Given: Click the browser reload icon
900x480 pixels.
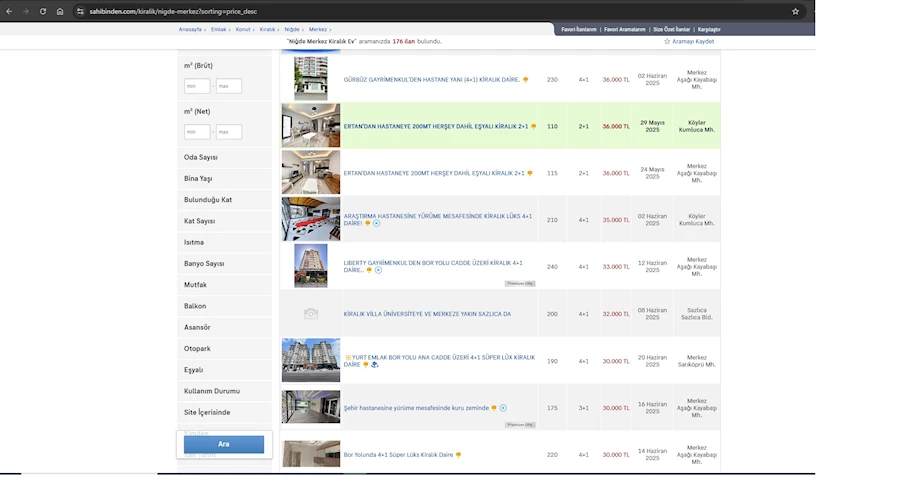Looking at the screenshot, I should pyautogui.click(x=43, y=11).
